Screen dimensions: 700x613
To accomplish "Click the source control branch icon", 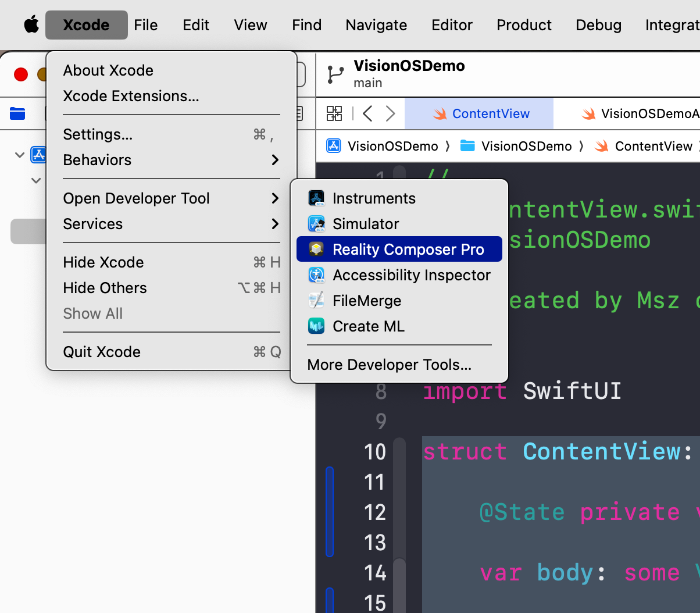I will [335, 74].
